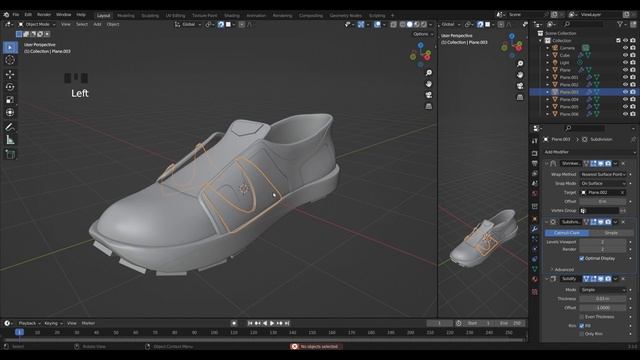Select the Cursor tool

pos(10,60)
